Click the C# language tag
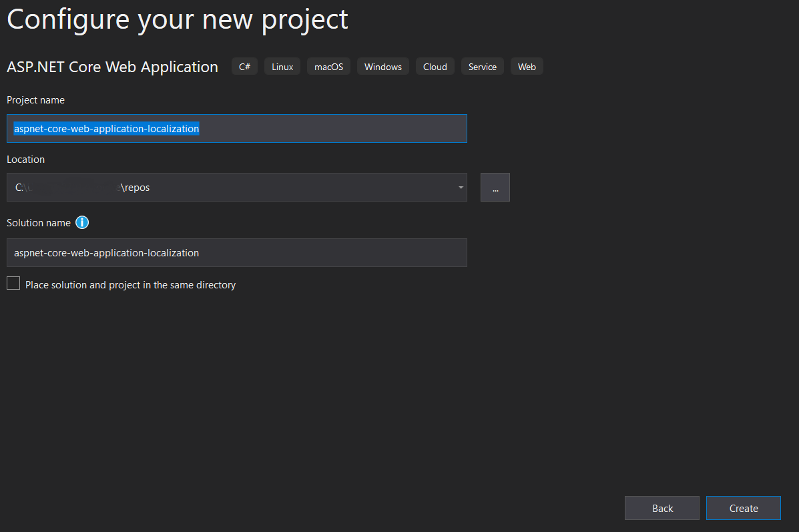This screenshot has height=532, width=799. tap(244, 66)
